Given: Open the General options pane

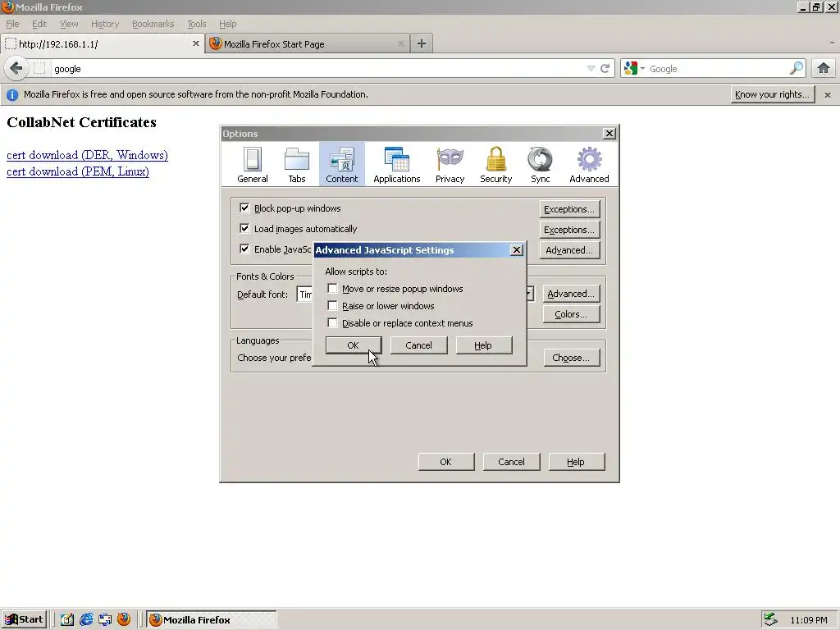Looking at the screenshot, I should (253, 164).
